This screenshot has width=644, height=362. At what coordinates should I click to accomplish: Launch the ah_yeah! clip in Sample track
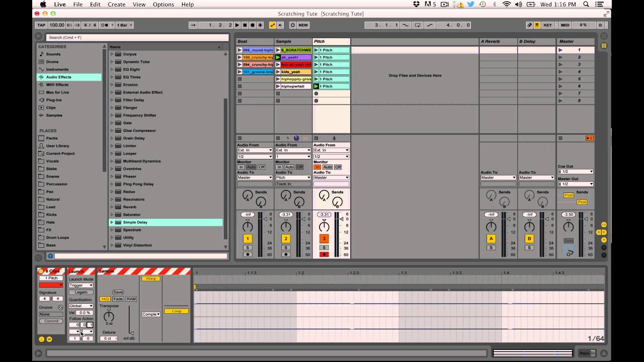point(278,57)
